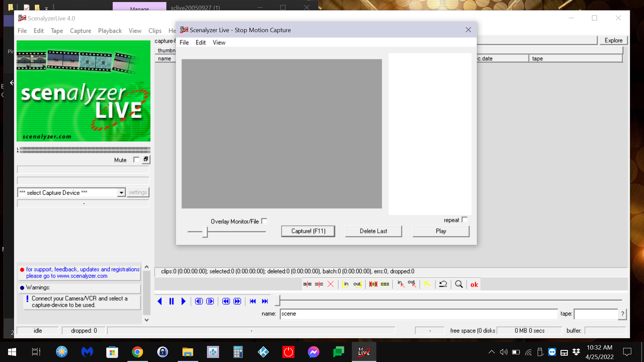Viewport: 644px width, 362px height.
Task: Open the Tape menu
Action: 57,31
